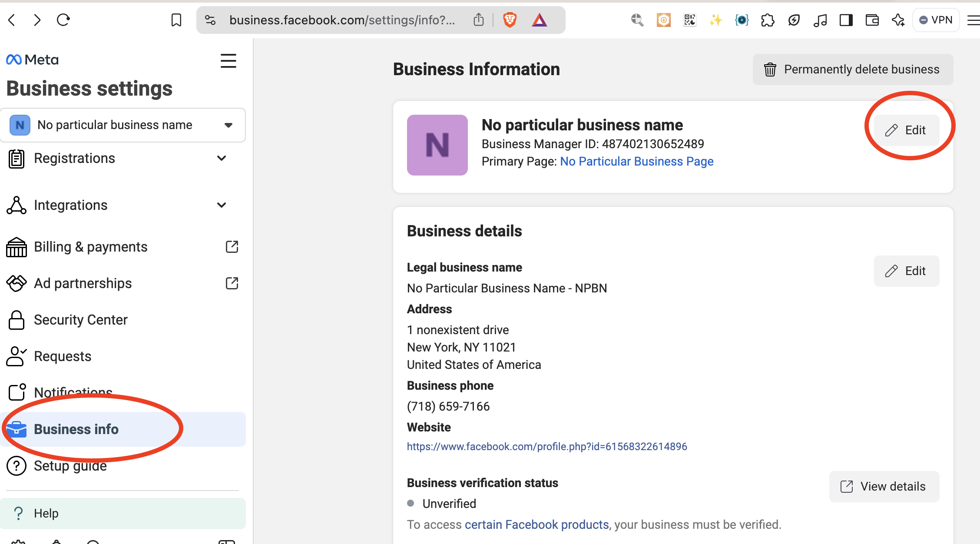980x544 pixels.
Task: Bookmark this page using the bookmark icon
Action: pyautogui.click(x=176, y=20)
